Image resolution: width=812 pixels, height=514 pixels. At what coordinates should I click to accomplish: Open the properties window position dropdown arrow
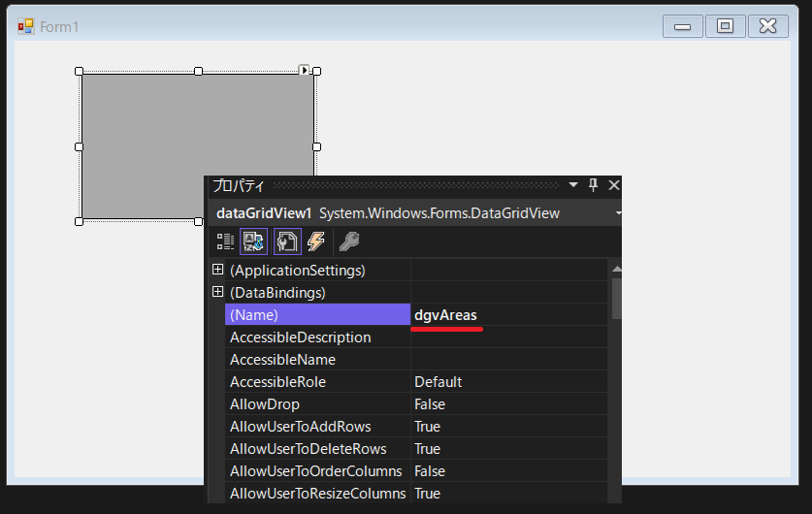573,185
